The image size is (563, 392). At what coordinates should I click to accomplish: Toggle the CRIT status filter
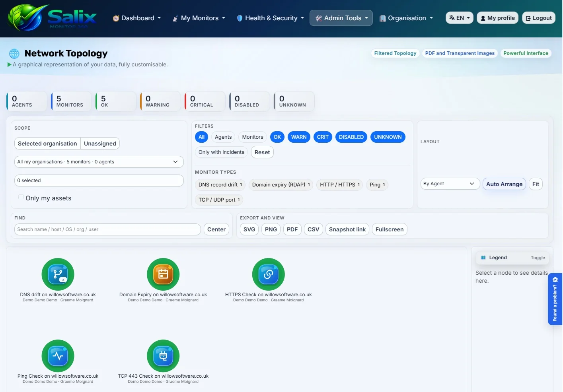pos(323,137)
